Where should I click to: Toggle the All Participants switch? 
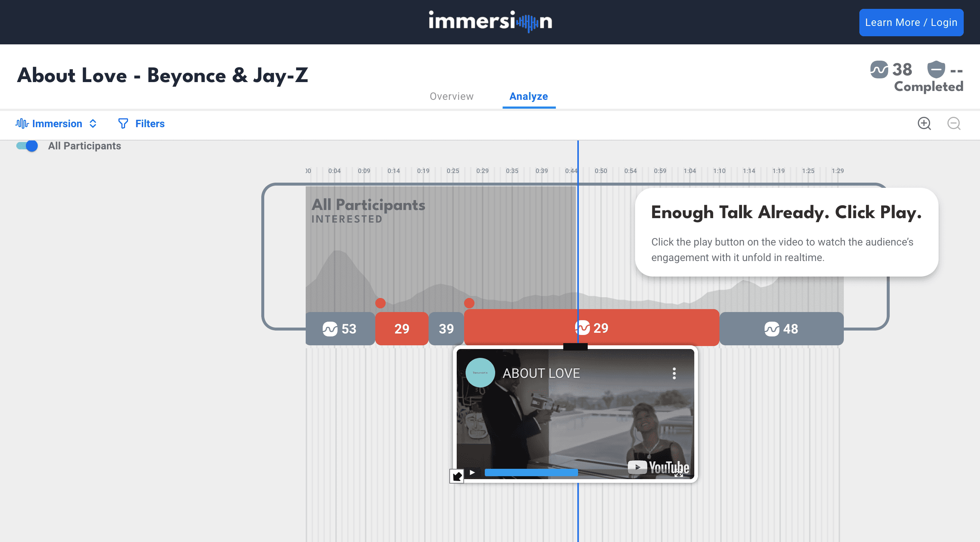[x=27, y=146]
